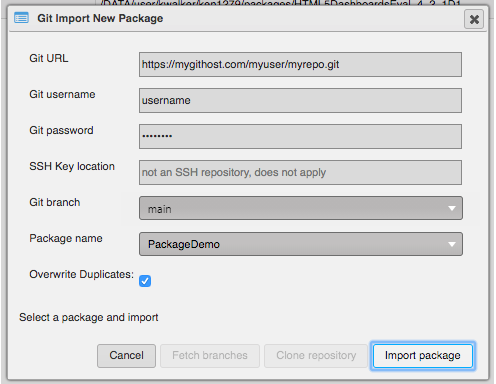Click the Cancel button
The width and height of the screenshot is (496, 384).
(x=126, y=356)
